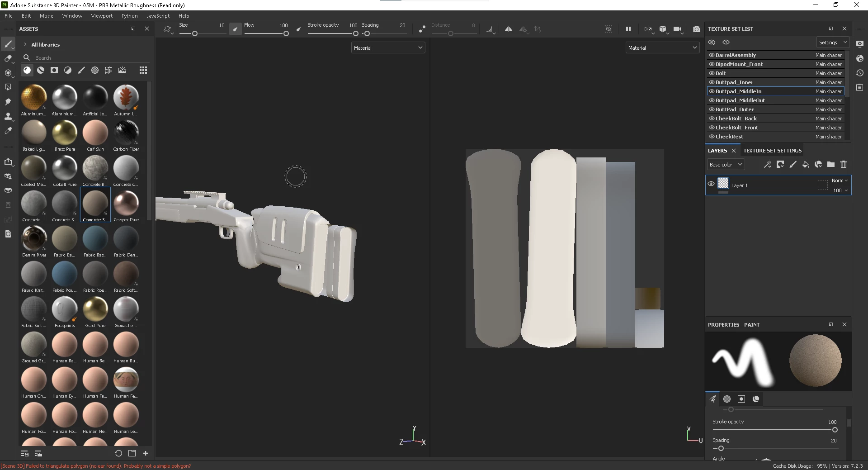
Task: Filter assets by Brushes
Action: click(81, 70)
